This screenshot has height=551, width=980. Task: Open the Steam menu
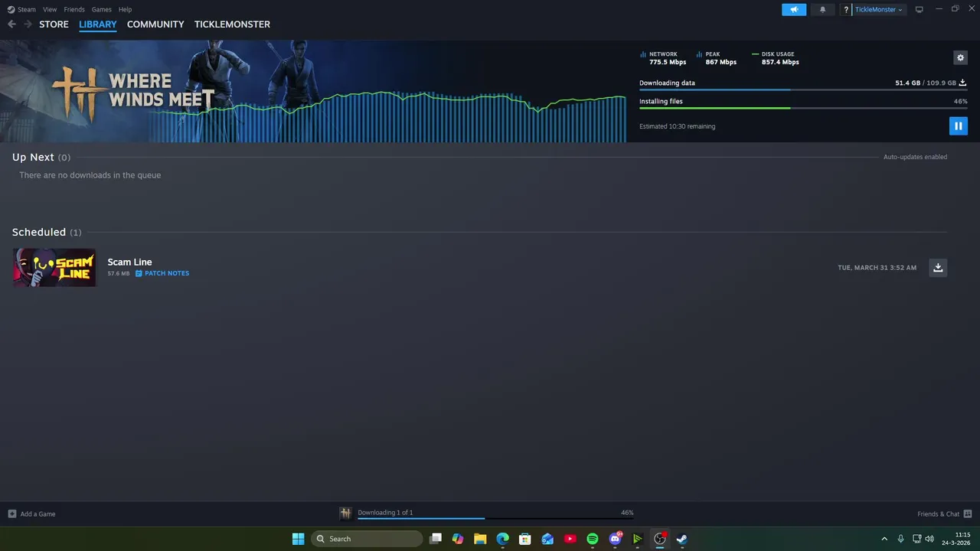[27, 9]
